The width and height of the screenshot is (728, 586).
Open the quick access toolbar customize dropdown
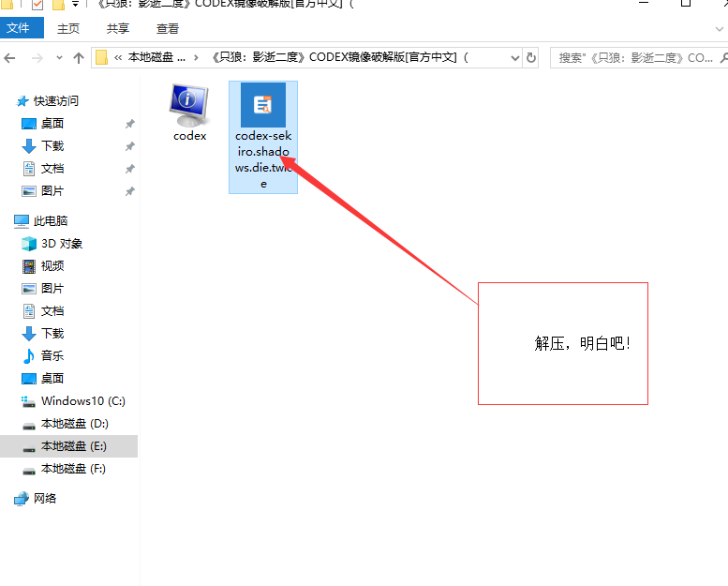75,4
